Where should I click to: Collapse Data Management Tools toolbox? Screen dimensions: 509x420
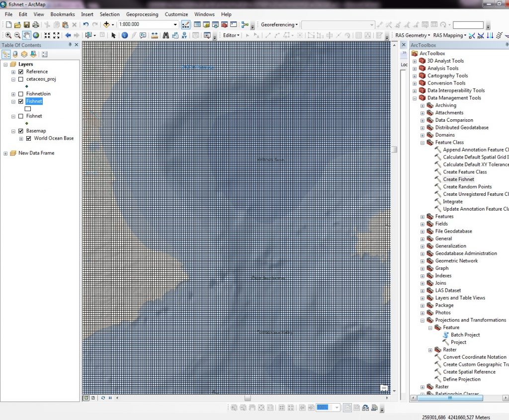[x=415, y=98]
